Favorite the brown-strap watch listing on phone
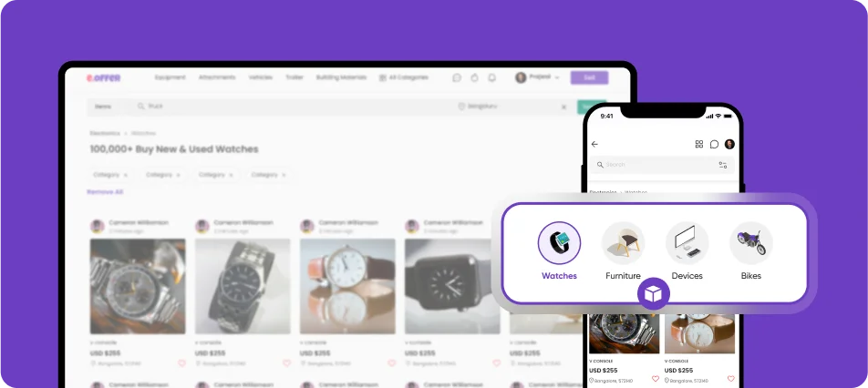 (730, 379)
